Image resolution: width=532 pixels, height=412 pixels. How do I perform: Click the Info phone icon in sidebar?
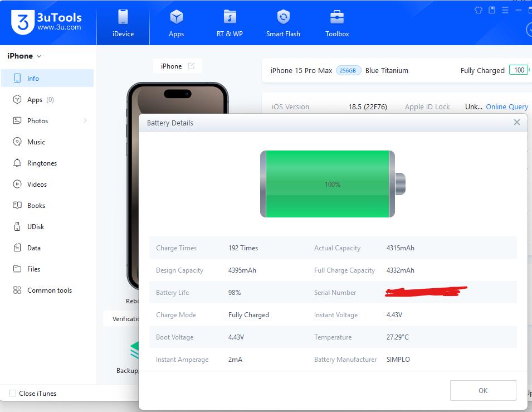click(x=17, y=78)
